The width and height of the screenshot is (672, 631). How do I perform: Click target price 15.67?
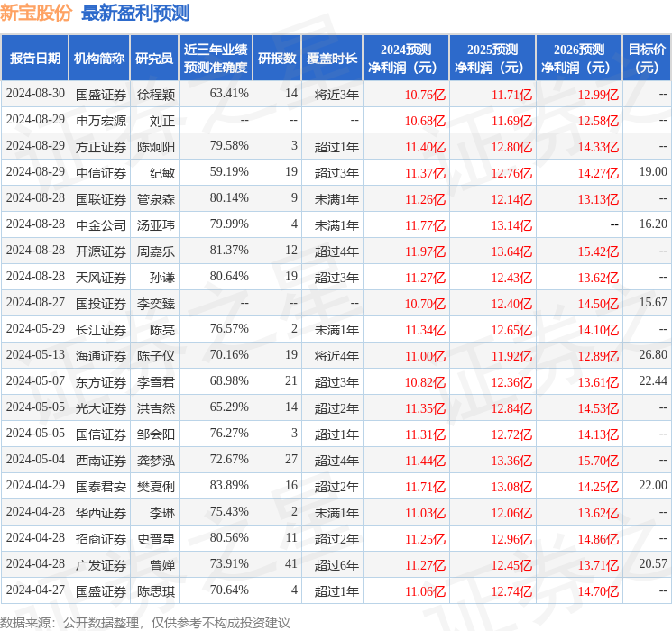point(653,303)
